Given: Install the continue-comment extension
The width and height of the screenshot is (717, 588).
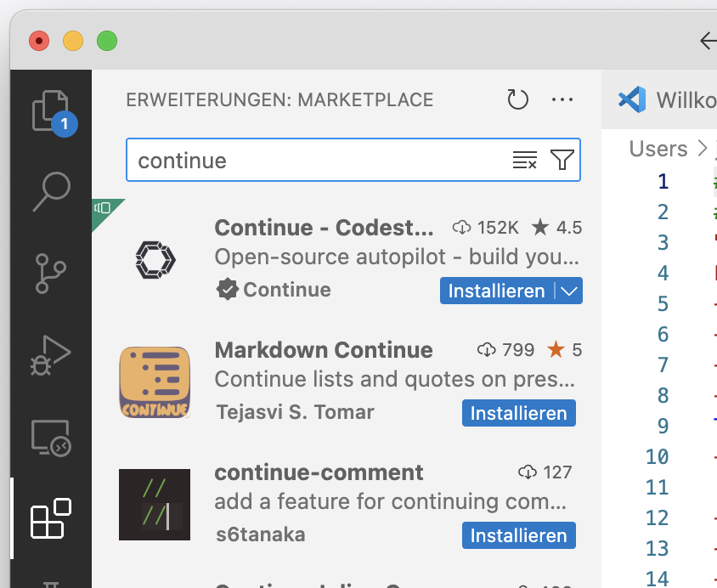Looking at the screenshot, I should click(518, 535).
